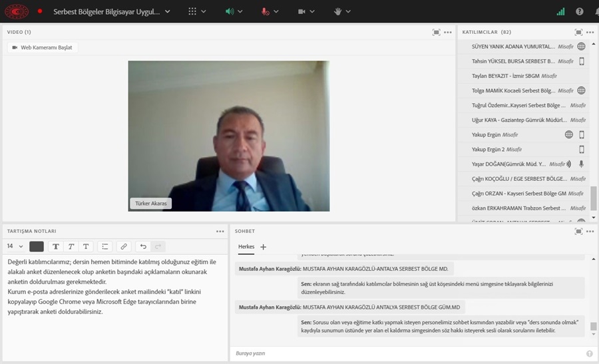
Task: Maximize the Video pod with fullscreen icon
Action: [x=436, y=32]
